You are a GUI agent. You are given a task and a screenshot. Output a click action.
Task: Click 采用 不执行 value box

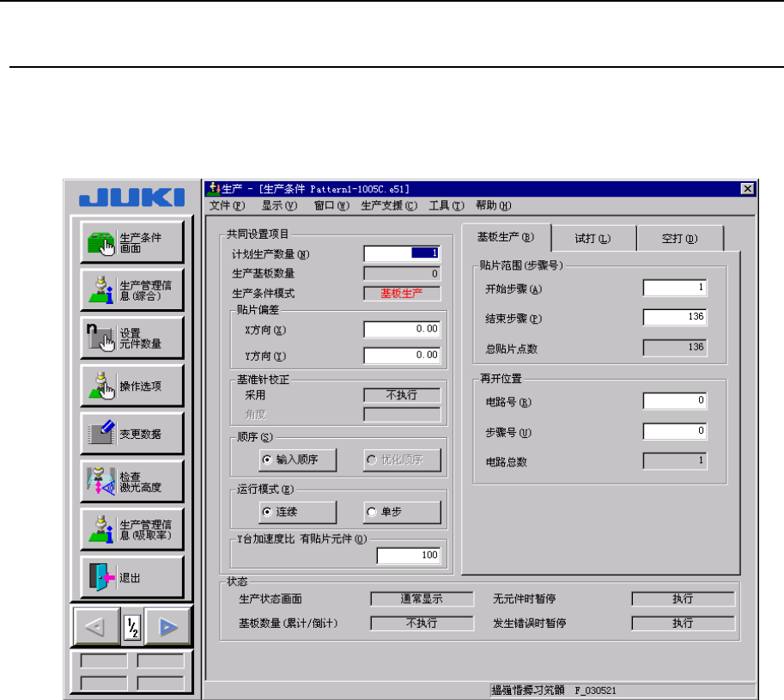pos(402,395)
